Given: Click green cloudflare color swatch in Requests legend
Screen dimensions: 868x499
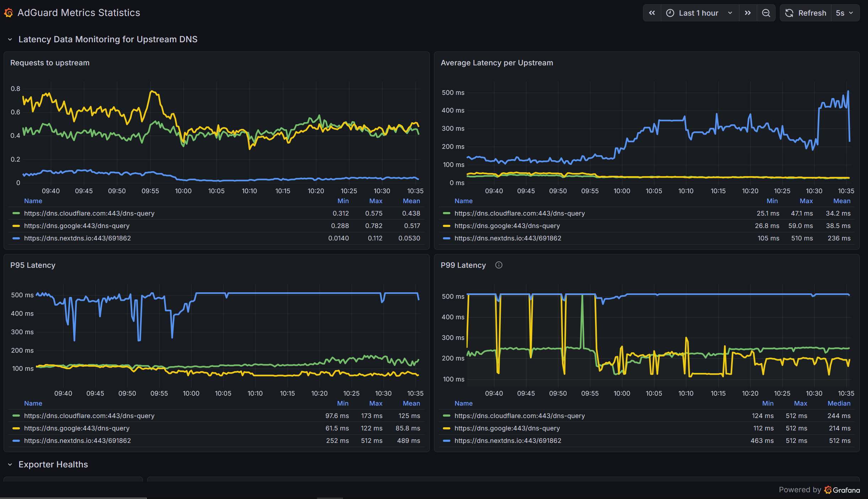Looking at the screenshot, I should 16,213.
